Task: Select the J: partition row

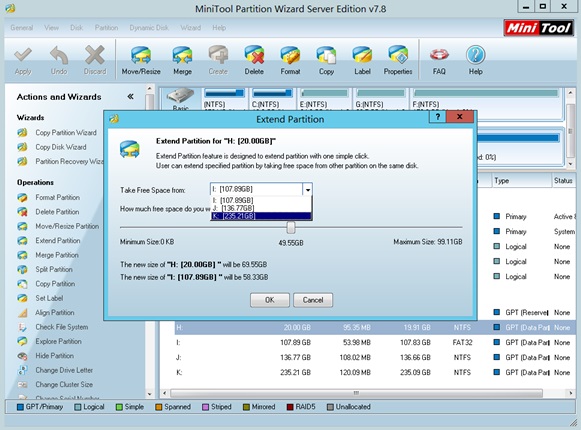Action: pyautogui.click(x=375, y=358)
